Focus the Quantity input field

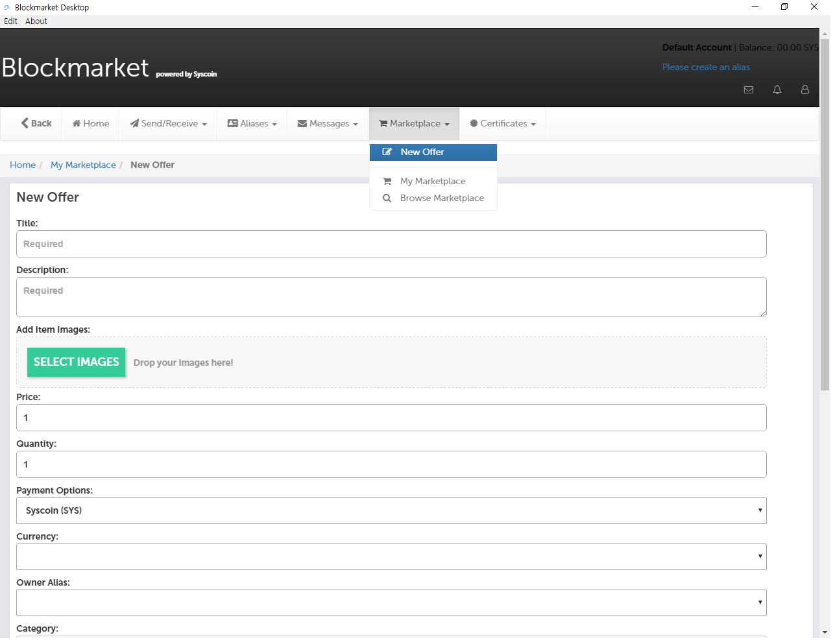[x=391, y=464]
